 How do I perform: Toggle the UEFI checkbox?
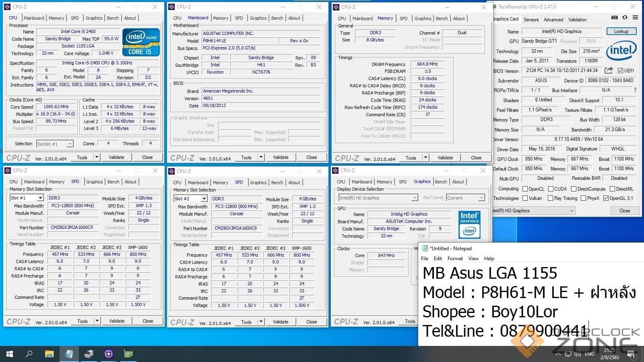(x=620, y=71)
